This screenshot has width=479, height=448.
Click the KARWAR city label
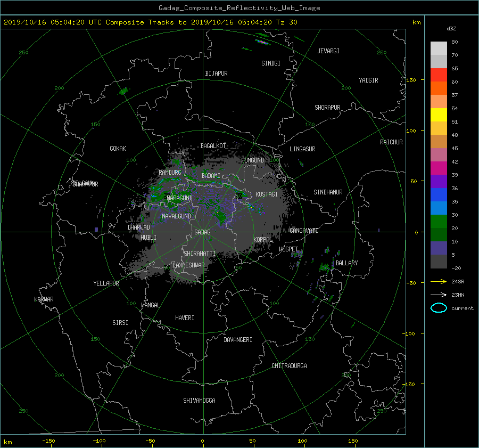click(44, 299)
